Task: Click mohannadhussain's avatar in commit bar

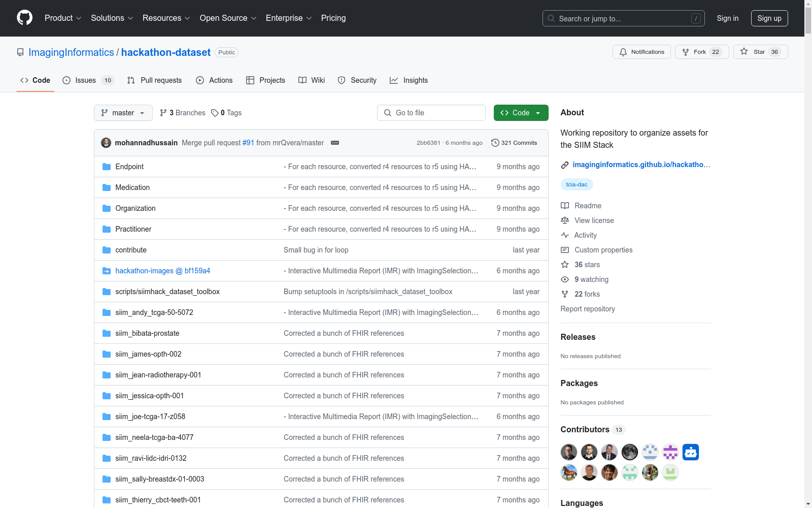Action: (x=106, y=143)
